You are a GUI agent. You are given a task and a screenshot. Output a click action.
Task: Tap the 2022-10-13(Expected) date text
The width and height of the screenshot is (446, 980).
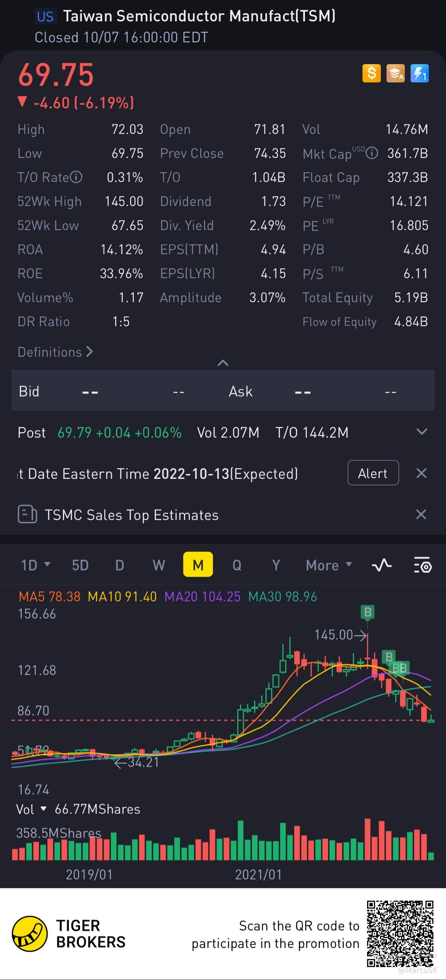(226, 473)
